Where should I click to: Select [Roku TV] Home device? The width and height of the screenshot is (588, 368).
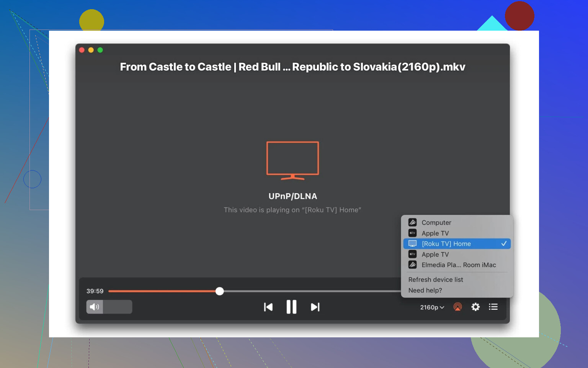click(457, 244)
